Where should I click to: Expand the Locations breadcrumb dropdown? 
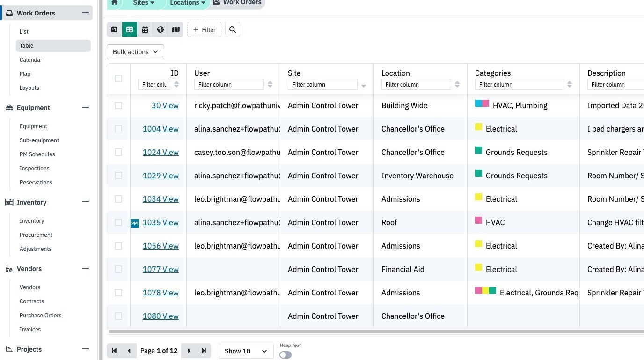tap(187, 3)
